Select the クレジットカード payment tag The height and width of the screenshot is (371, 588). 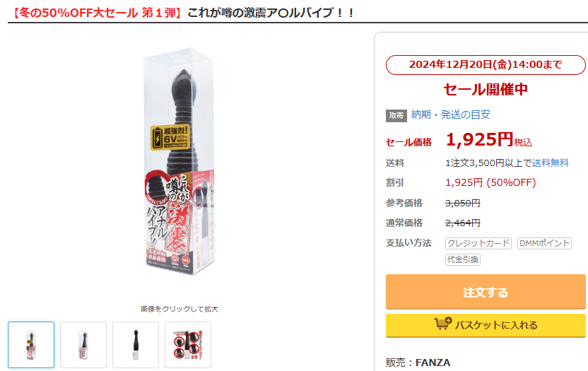click(x=478, y=243)
